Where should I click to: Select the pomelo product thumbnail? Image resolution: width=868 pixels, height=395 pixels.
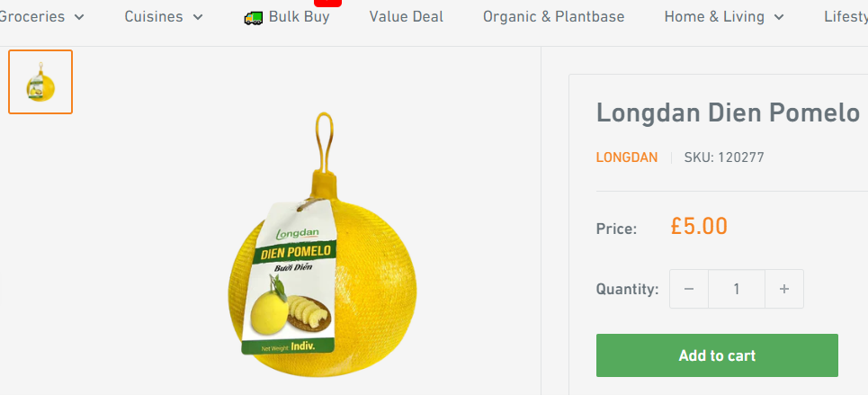coord(40,82)
